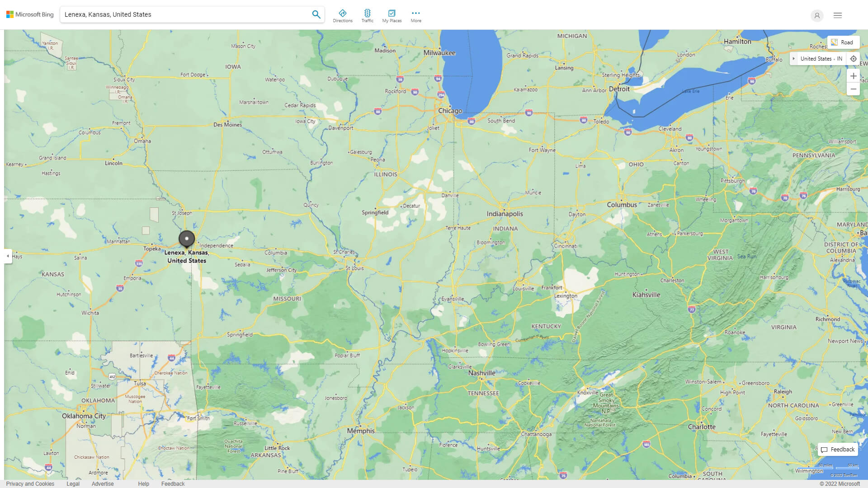
Task: Open the hamburger menu icon
Action: (837, 16)
